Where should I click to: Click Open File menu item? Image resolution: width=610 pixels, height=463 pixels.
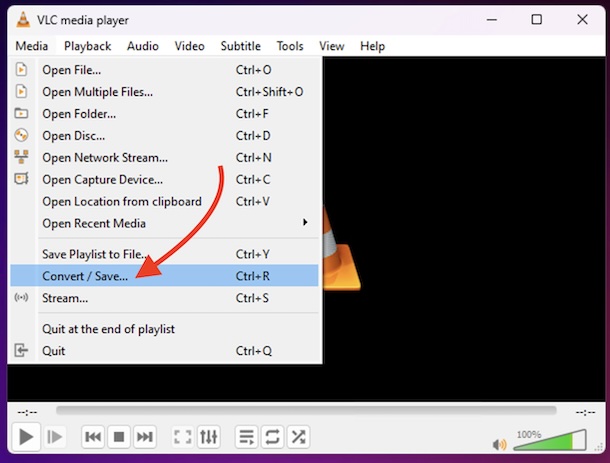(x=71, y=70)
